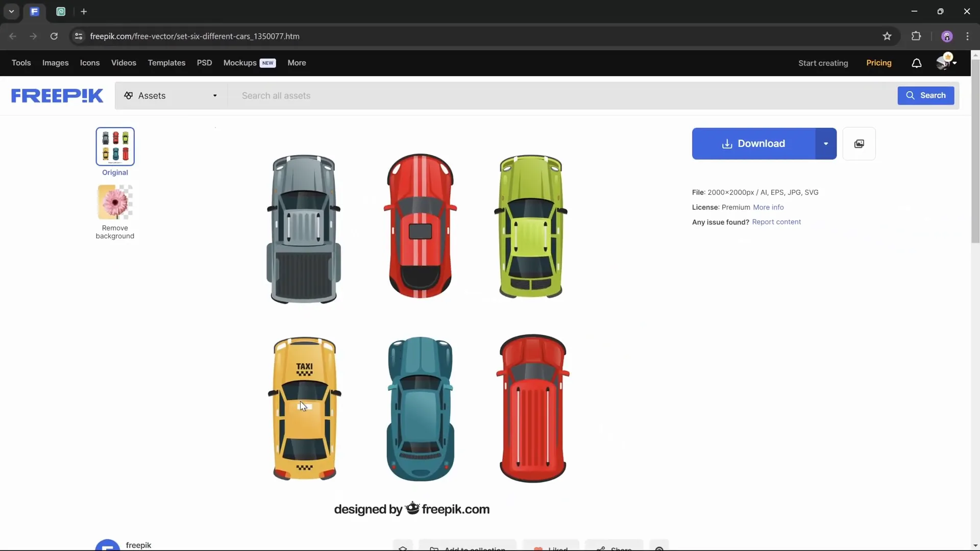
Task: Click the Assets filter icon in search bar
Action: [128, 95]
